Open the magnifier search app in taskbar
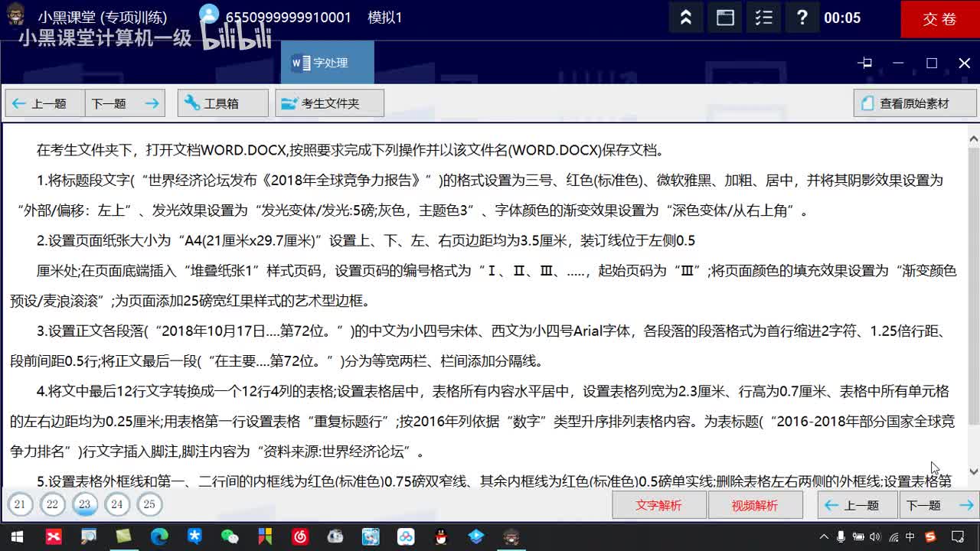 pyautogui.click(x=89, y=536)
